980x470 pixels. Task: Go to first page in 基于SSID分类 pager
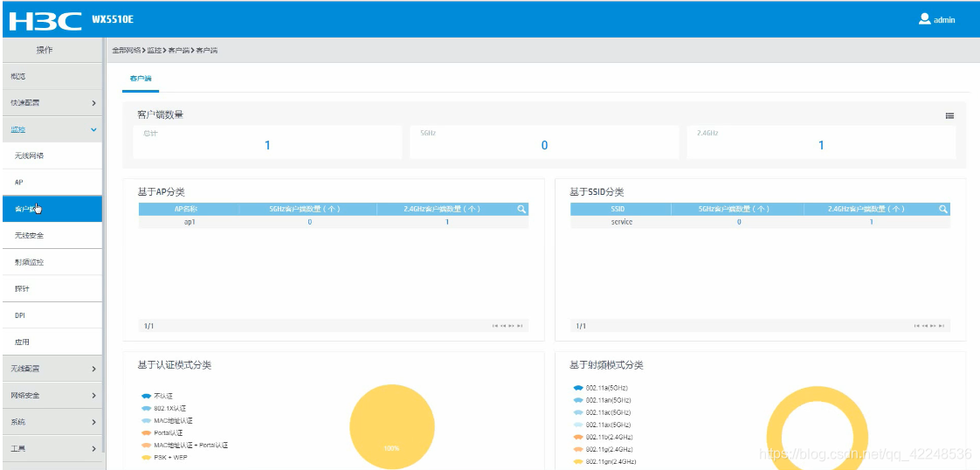pyautogui.click(x=917, y=326)
